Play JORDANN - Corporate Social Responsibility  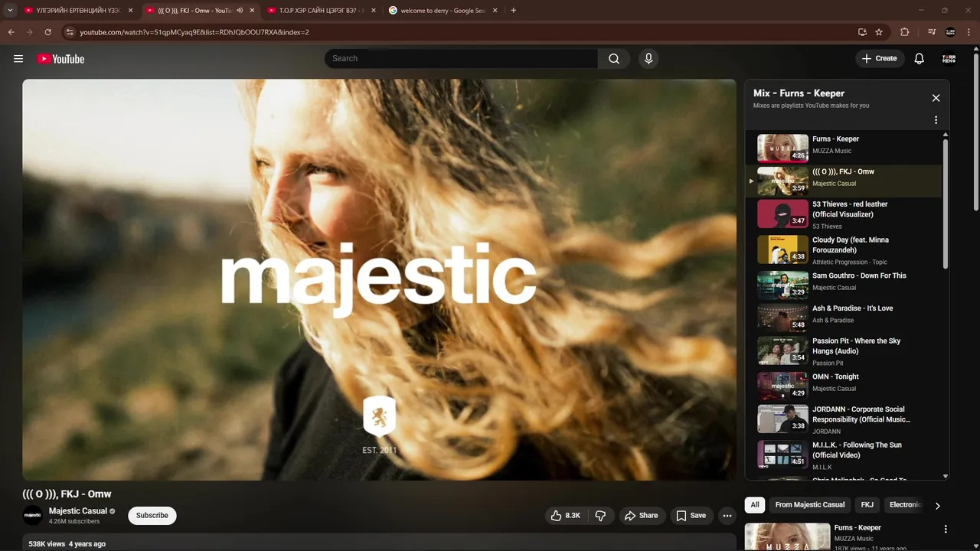(843, 420)
